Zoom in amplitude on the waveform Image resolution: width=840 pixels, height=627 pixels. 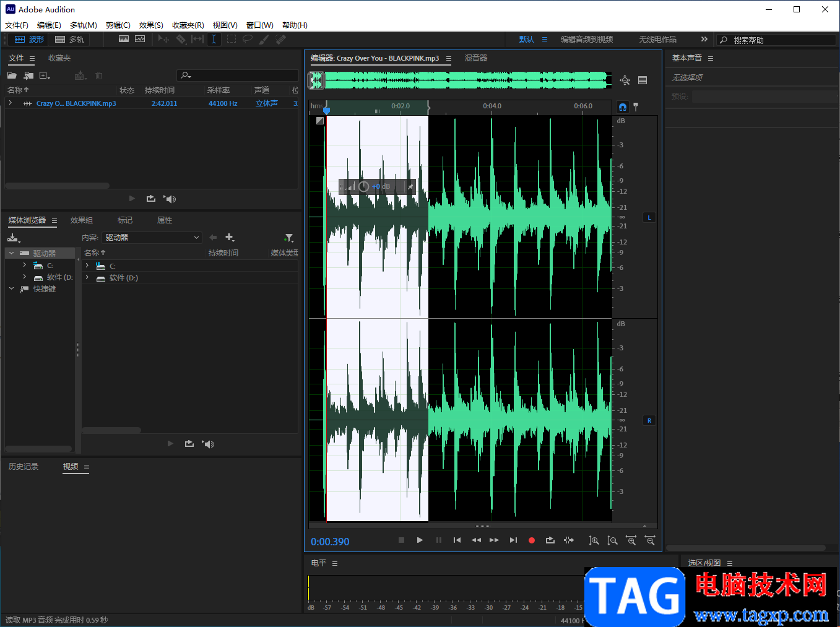[594, 540]
